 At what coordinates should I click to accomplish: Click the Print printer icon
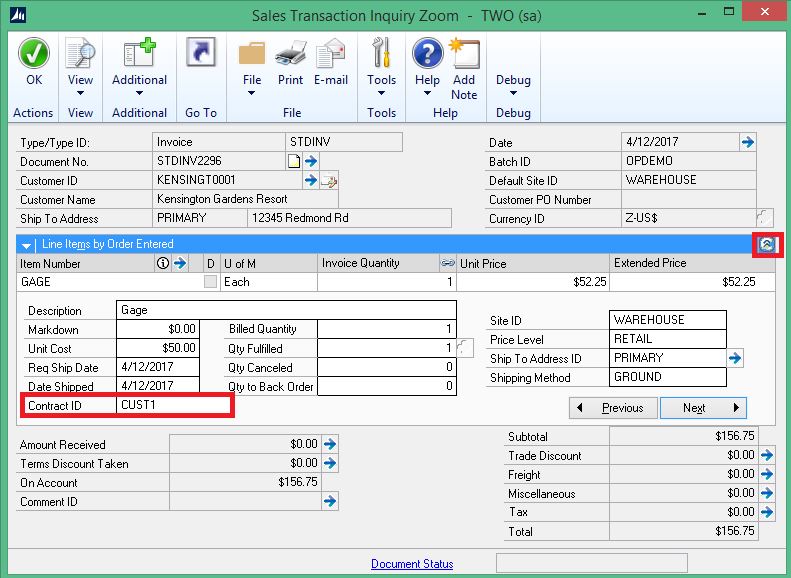(291, 53)
